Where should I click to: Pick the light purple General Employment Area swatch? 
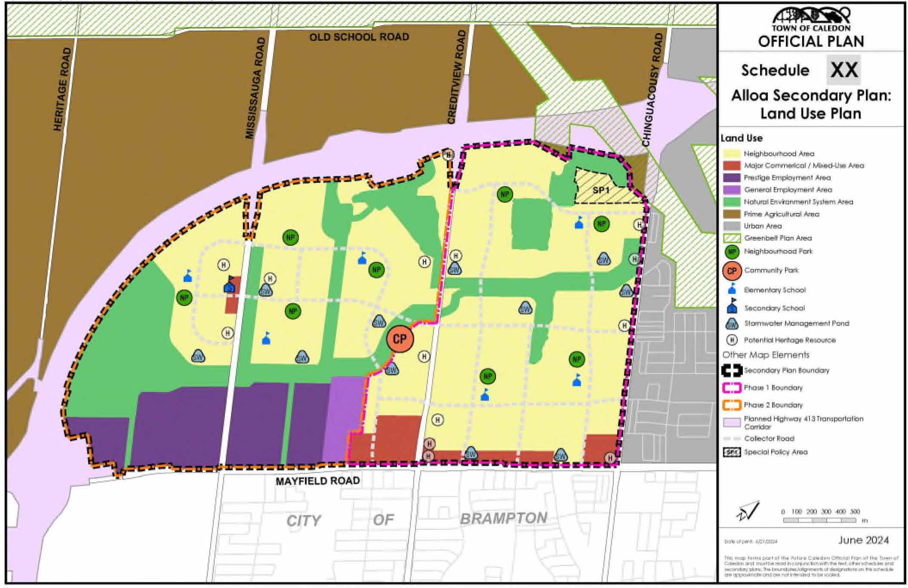tap(731, 190)
